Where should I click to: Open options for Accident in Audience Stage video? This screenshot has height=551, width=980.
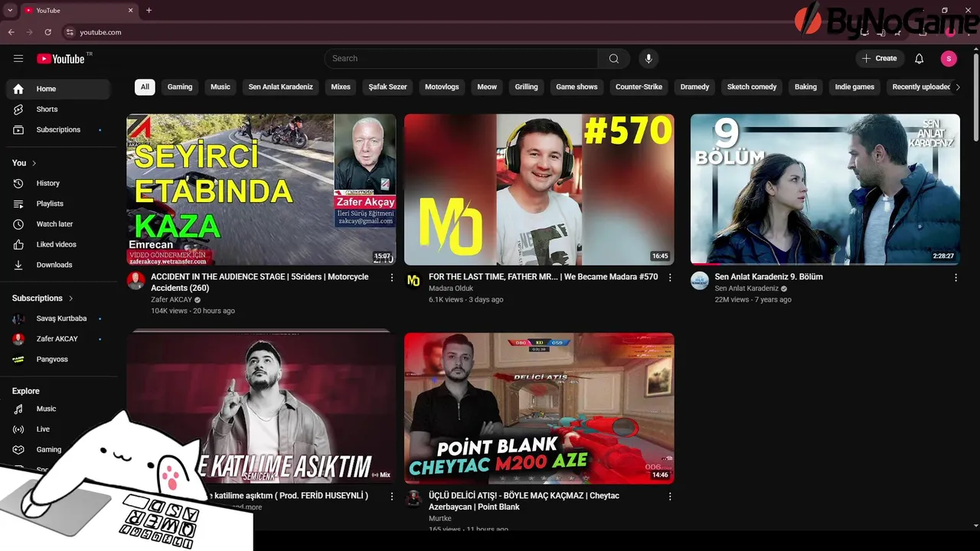point(392,278)
